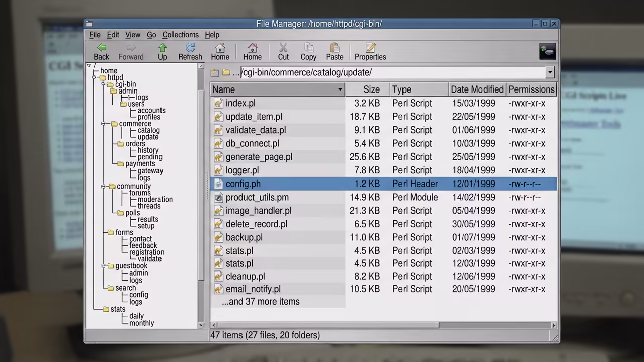This screenshot has height=362, width=644.
Task: Click the index.pl file icon
Action: (218, 103)
